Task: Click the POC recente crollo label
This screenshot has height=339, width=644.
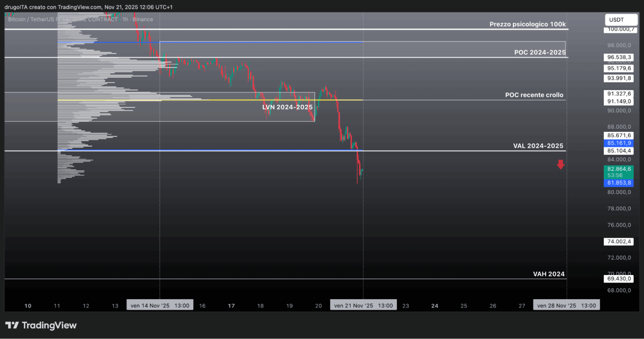Action: tap(534, 95)
